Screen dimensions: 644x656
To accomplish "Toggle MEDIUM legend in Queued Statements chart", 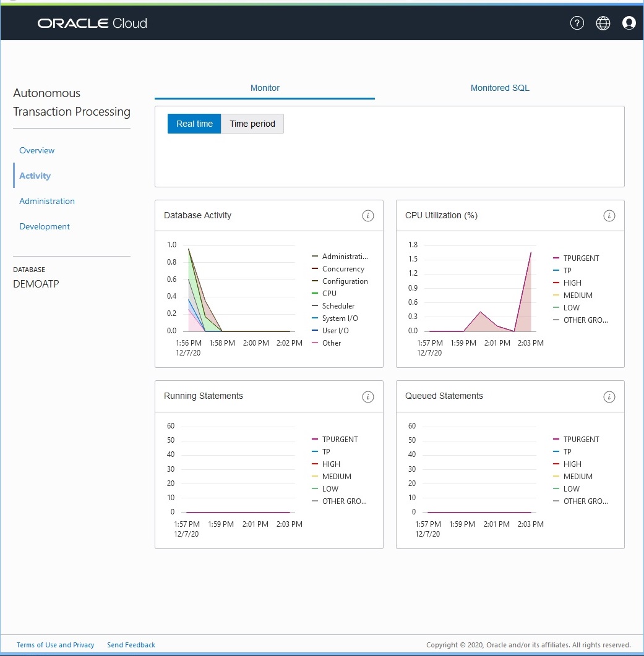I will click(573, 476).
